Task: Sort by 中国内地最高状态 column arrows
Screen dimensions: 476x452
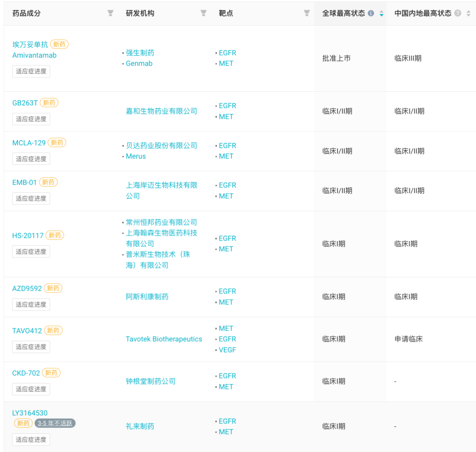Action: [469, 13]
